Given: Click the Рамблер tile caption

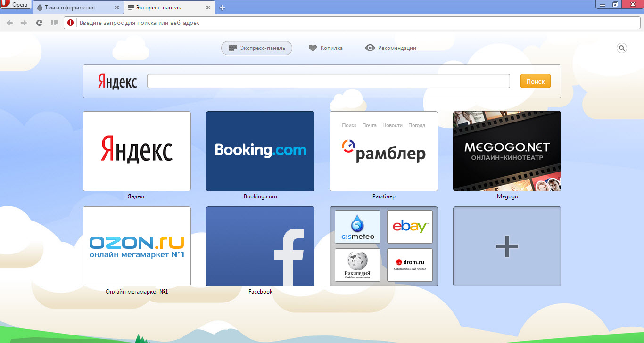Looking at the screenshot, I should (x=384, y=196).
